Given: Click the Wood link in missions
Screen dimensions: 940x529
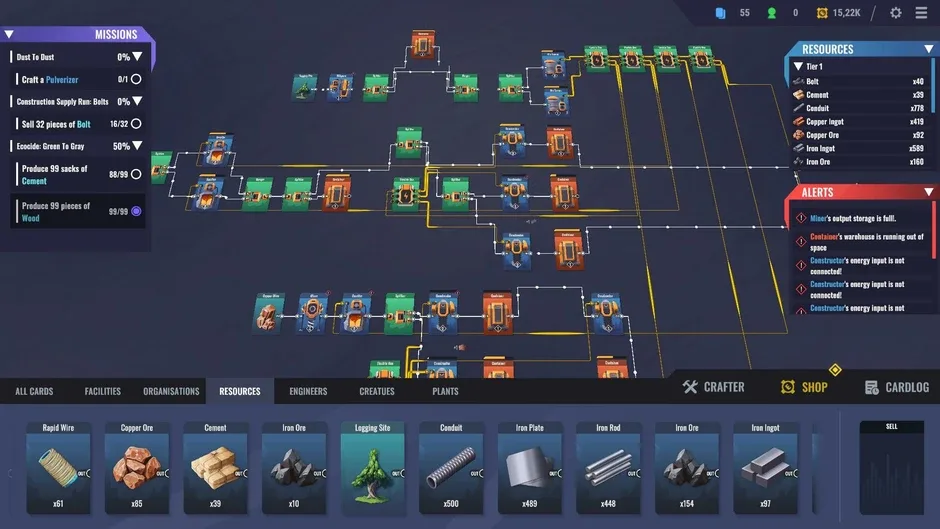Looking at the screenshot, I should coord(31,218).
